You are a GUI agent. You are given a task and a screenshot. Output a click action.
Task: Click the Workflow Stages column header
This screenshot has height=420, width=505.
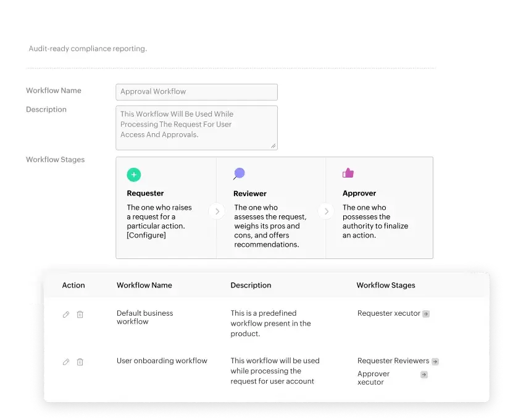point(386,285)
